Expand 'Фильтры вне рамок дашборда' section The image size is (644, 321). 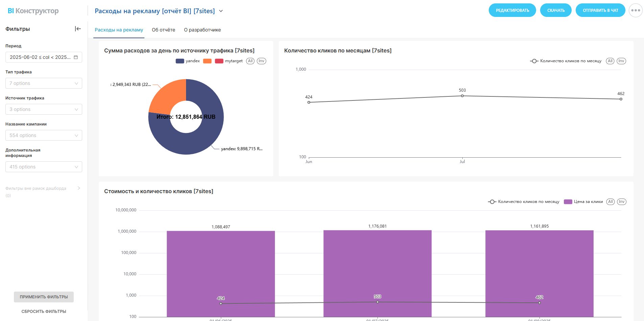[79, 188]
